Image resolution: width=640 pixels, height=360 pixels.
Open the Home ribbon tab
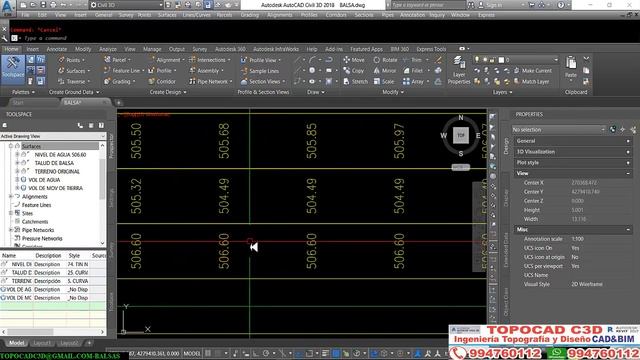click(11, 49)
